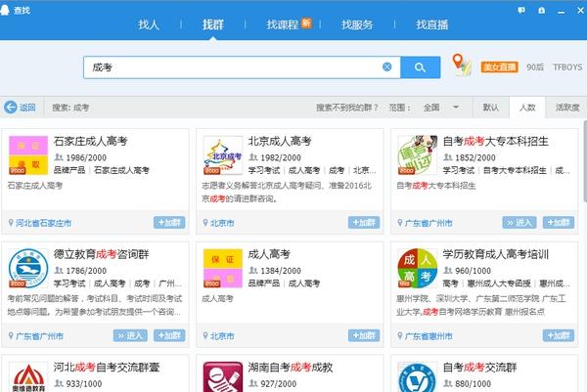
Task: Open avatar of 自考成考交流群
Action: [x=418, y=377]
